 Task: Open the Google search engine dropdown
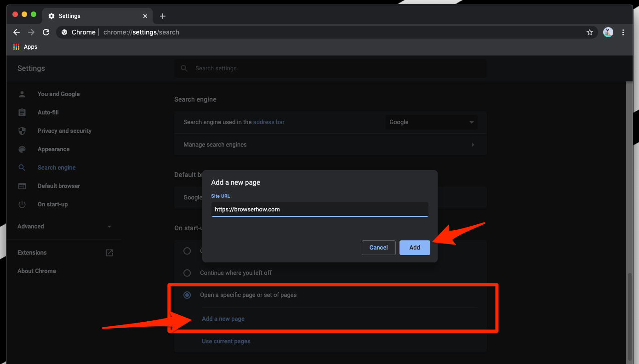(x=431, y=122)
